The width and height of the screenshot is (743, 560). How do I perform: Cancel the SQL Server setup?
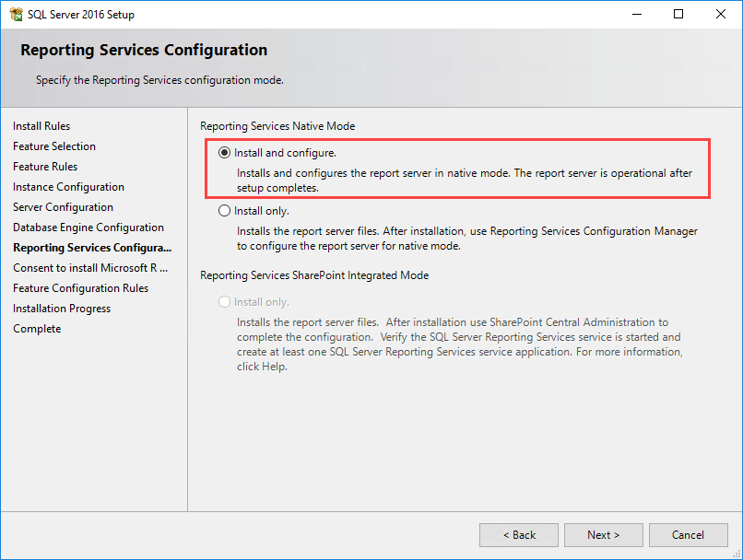(x=688, y=535)
